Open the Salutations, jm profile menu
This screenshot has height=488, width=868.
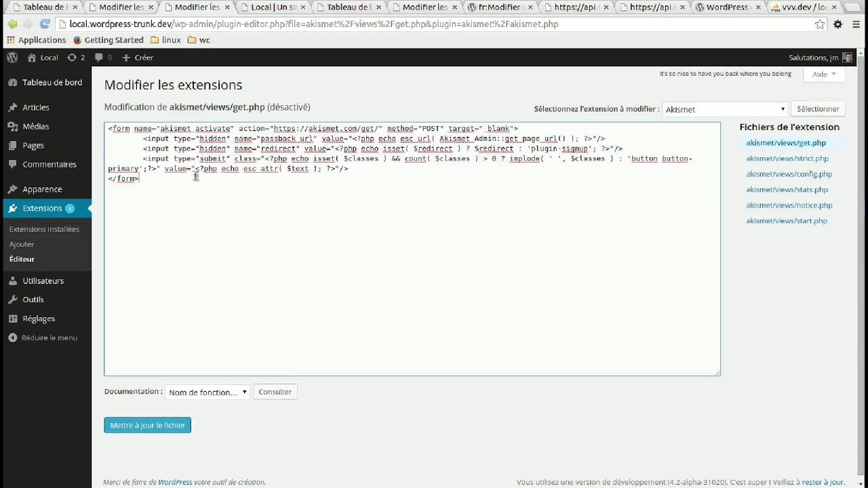tap(821, 58)
